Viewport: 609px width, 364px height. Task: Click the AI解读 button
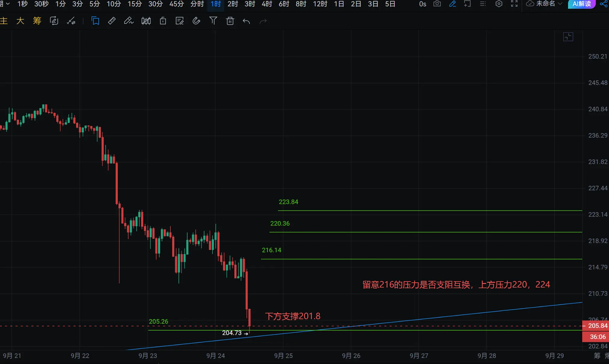point(582,4)
